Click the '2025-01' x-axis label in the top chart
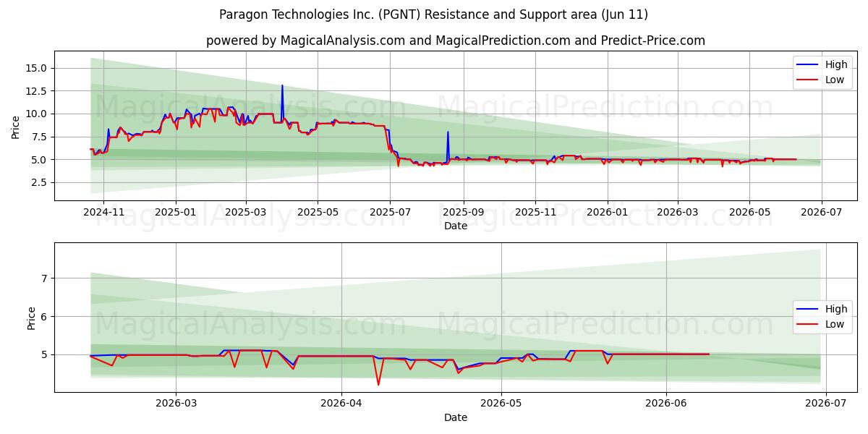The height and width of the screenshot is (434, 868). pos(175,212)
